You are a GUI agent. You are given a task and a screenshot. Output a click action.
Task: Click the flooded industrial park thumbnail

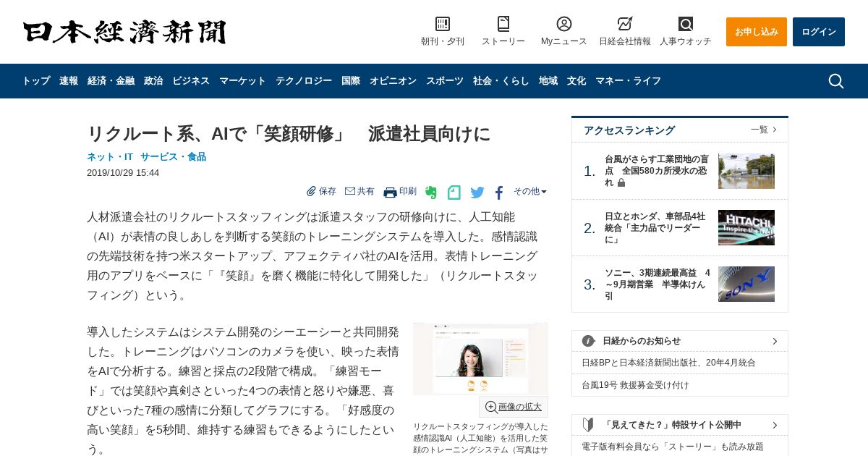(x=746, y=171)
